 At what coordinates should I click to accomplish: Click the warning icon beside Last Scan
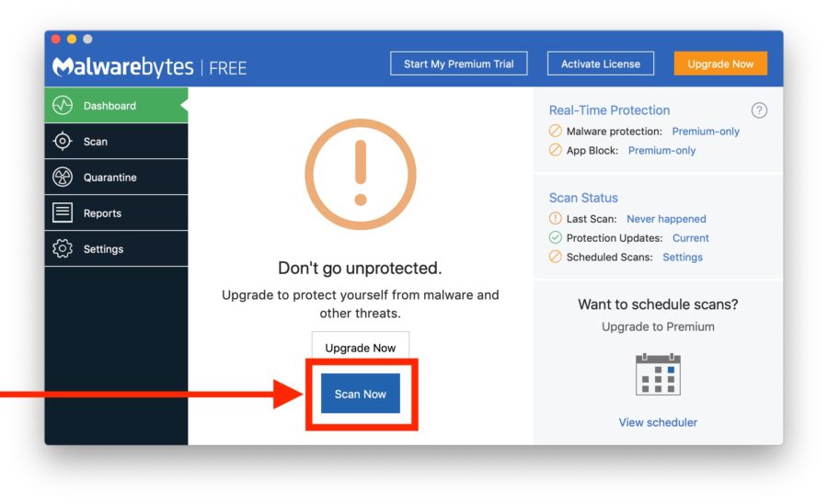pos(555,218)
